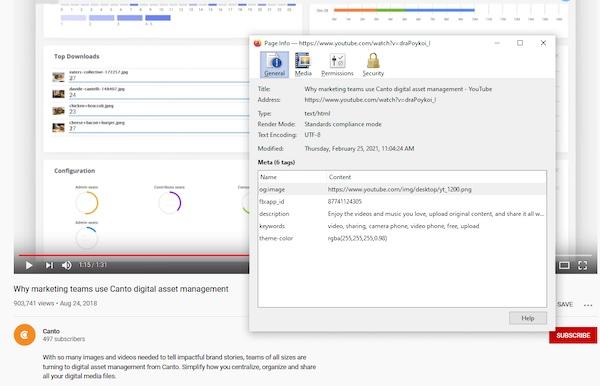Enter fullscreen mode in the player
Image resolution: width=600 pixels, height=386 pixels.
pos(582,265)
